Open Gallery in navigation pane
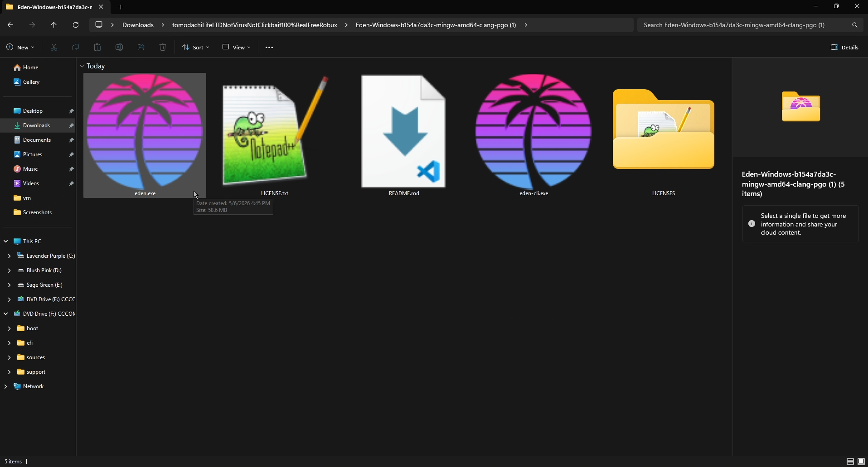The width and height of the screenshot is (868, 467). click(x=38, y=82)
